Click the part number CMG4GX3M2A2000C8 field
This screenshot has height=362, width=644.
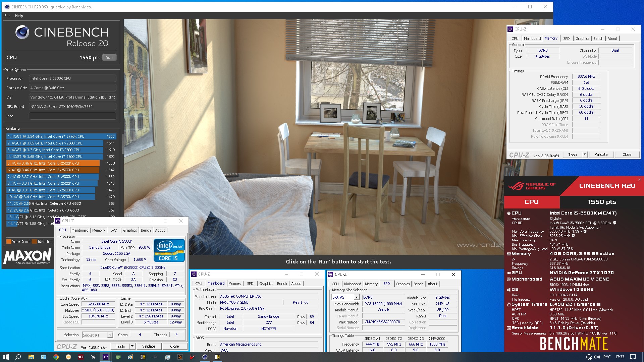(383, 322)
